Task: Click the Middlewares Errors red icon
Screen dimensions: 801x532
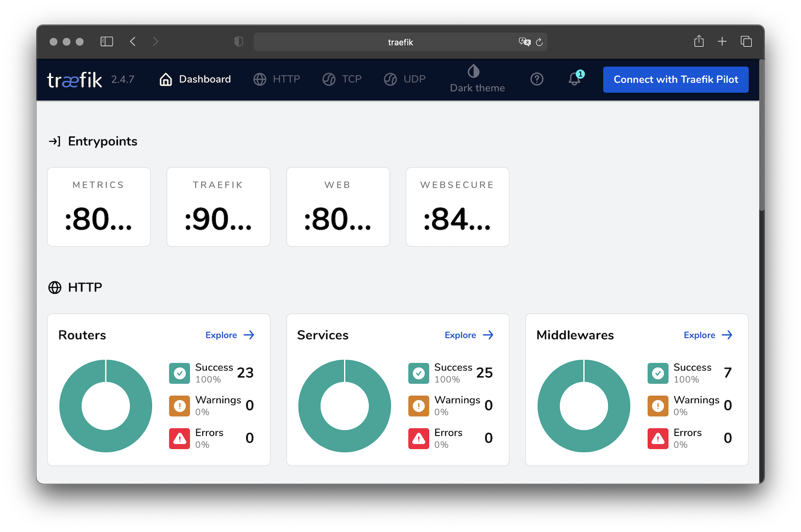Action: (658, 438)
